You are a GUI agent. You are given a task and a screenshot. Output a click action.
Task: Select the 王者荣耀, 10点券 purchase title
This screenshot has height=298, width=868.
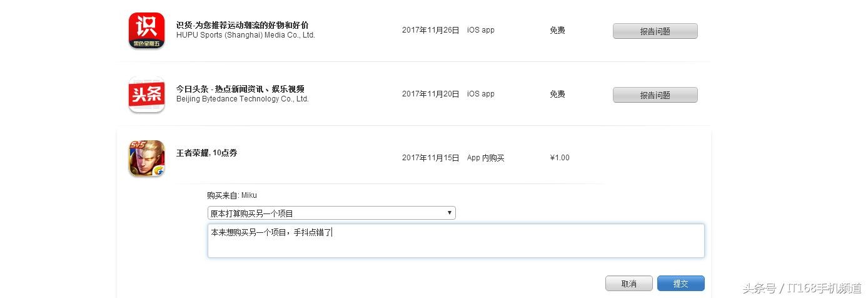tap(206, 153)
